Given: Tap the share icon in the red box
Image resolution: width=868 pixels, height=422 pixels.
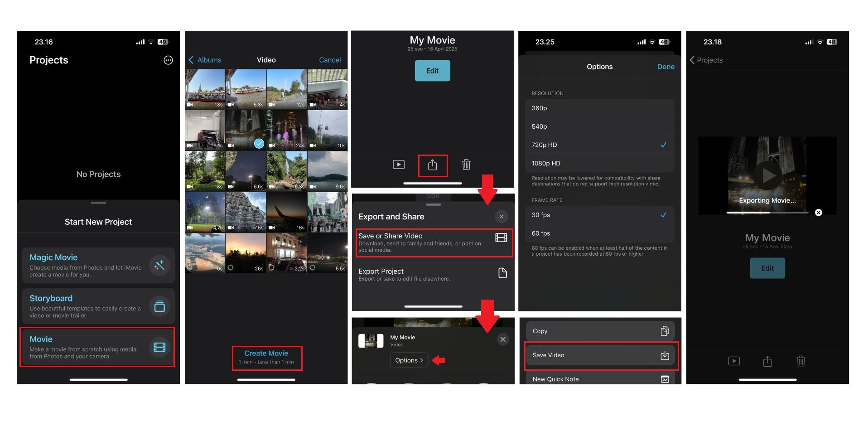Looking at the screenshot, I should (x=432, y=165).
